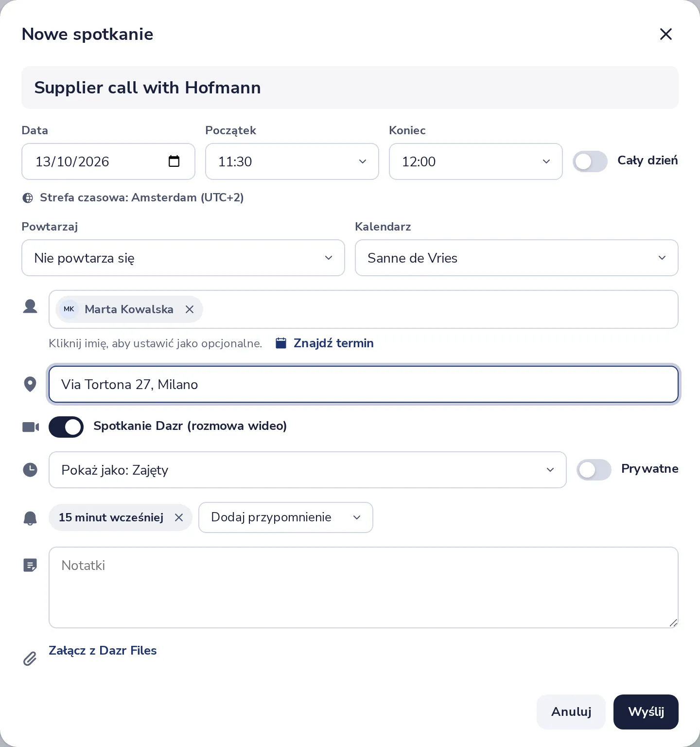Enable the Cały dzień toggle
This screenshot has width=700, height=747.
pos(590,161)
